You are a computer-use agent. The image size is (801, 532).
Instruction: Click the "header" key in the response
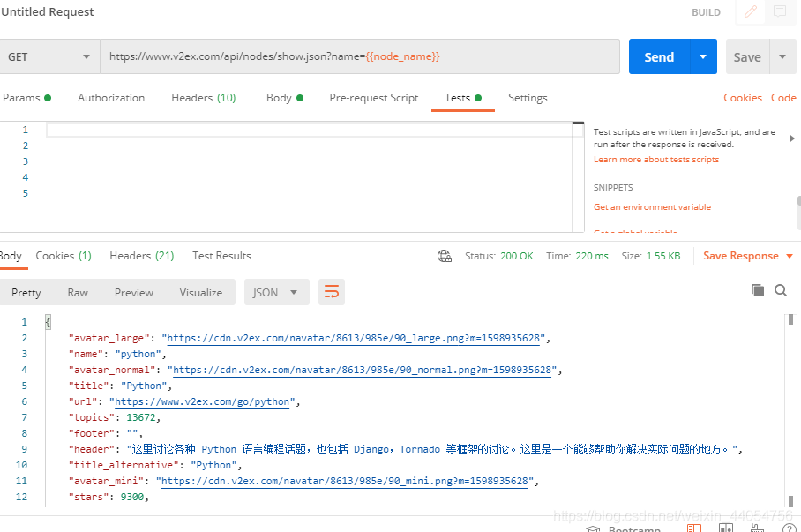(x=92, y=449)
